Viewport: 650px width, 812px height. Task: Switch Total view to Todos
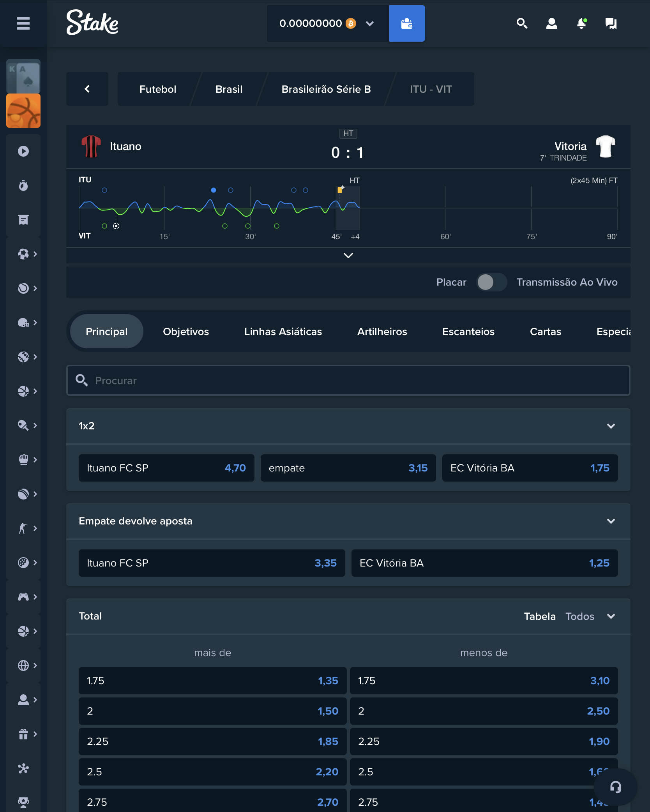click(580, 616)
